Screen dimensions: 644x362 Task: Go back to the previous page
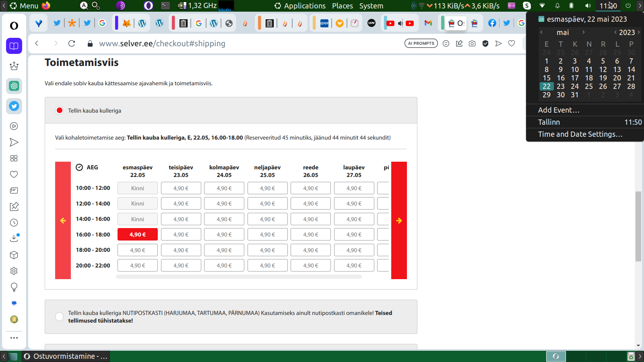(37, 43)
